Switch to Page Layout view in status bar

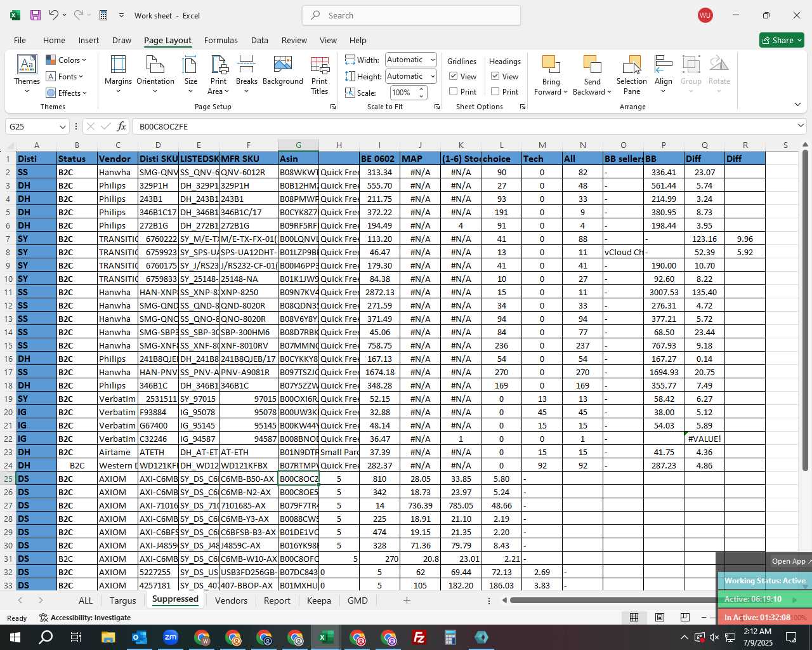[660, 618]
